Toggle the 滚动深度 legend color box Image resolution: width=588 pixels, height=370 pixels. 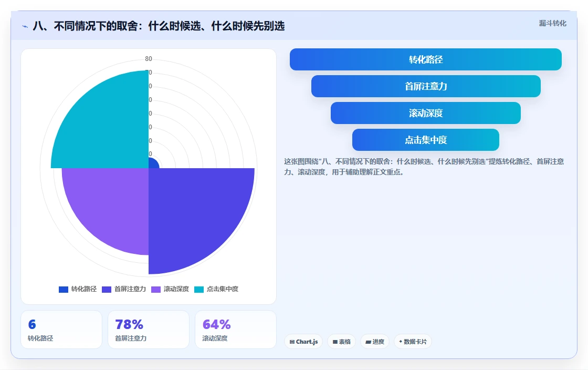[156, 289]
